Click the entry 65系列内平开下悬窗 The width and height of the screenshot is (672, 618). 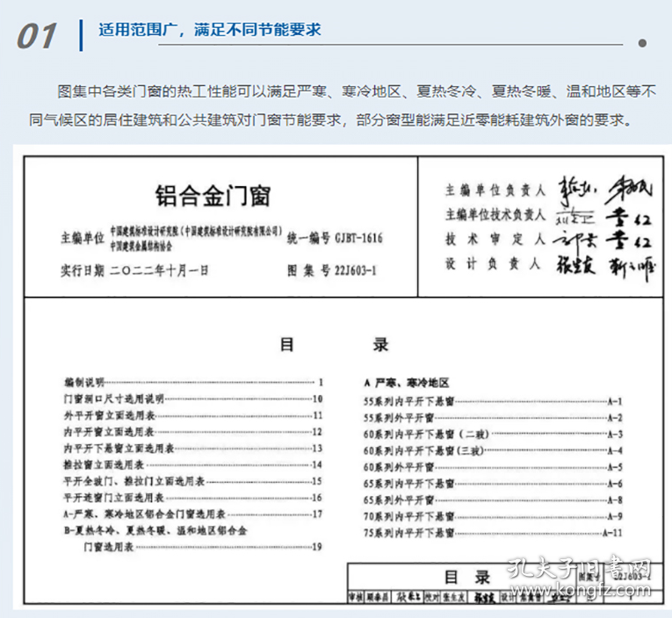point(493,484)
